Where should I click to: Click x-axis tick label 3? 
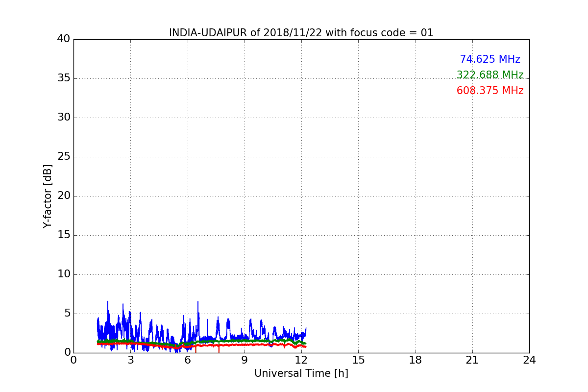click(130, 360)
